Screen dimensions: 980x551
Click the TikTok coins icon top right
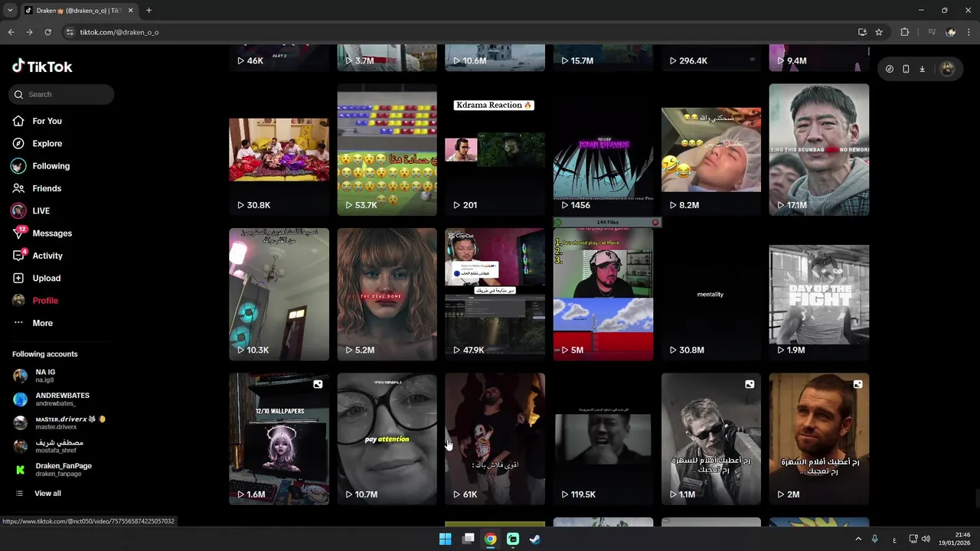point(889,69)
